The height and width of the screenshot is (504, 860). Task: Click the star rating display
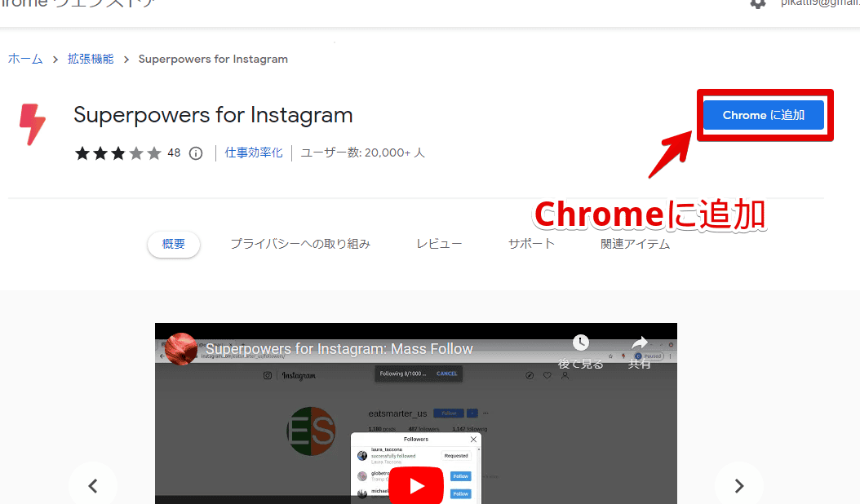[x=118, y=153]
